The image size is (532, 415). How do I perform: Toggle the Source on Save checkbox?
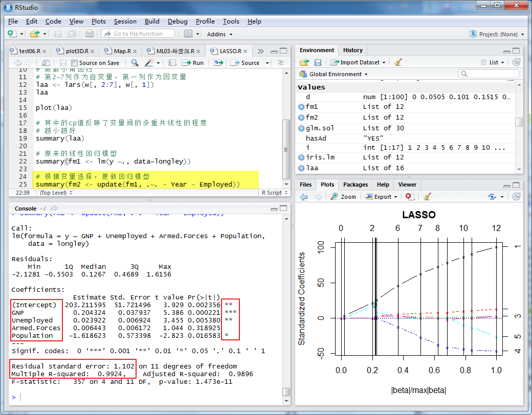(75, 63)
